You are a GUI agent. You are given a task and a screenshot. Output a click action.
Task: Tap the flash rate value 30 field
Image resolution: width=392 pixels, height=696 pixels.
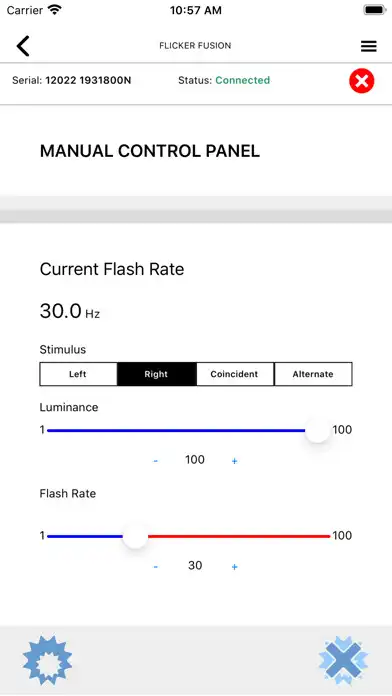click(195, 566)
